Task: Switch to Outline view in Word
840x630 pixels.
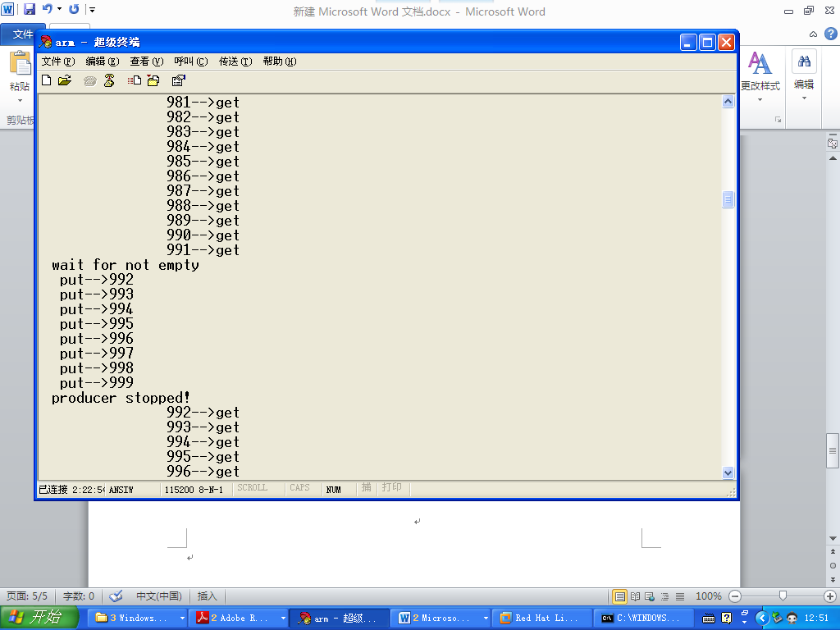Action: pyautogui.click(x=664, y=596)
